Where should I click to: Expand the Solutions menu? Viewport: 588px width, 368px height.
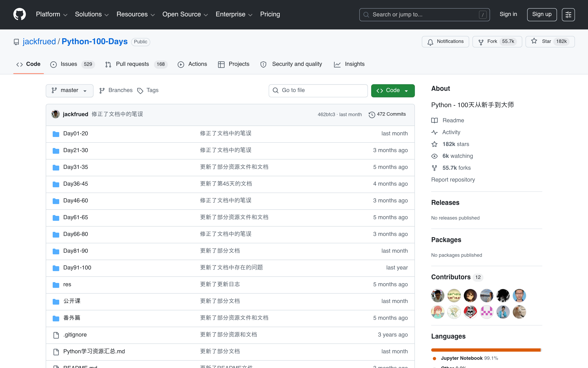pyautogui.click(x=92, y=14)
